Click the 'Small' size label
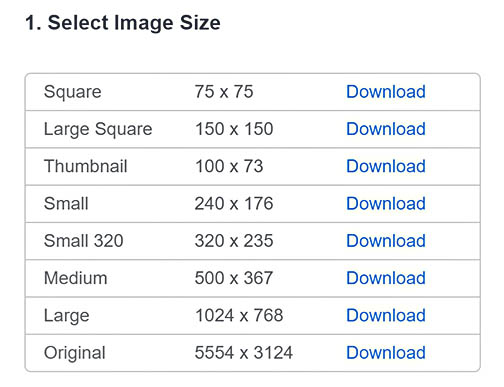The image size is (504, 387). 66,204
